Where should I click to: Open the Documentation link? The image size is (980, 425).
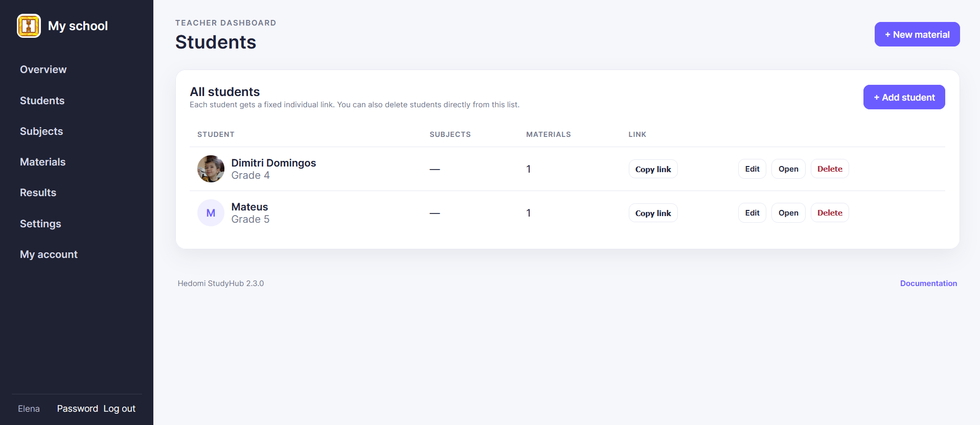(928, 284)
